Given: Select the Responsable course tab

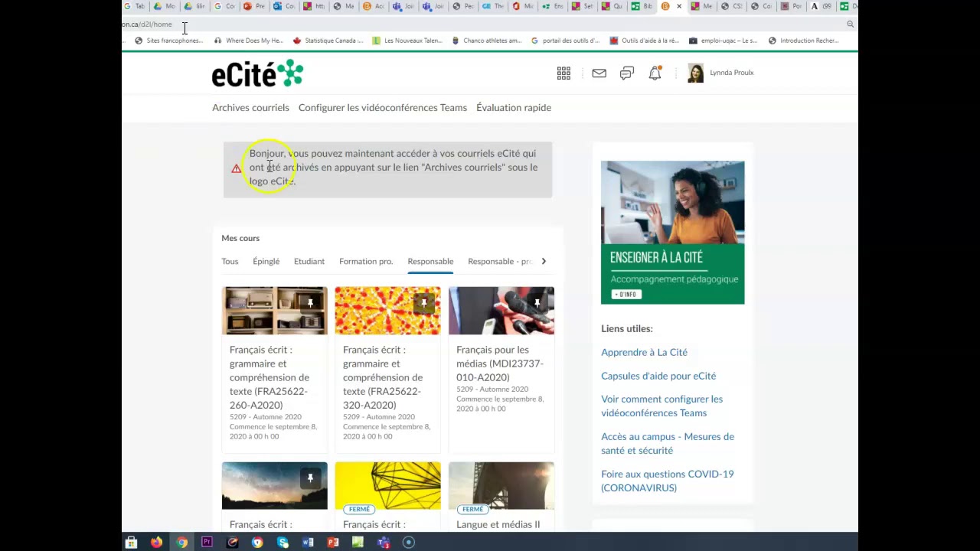Looking at the screenshot, I should point(430,262).
